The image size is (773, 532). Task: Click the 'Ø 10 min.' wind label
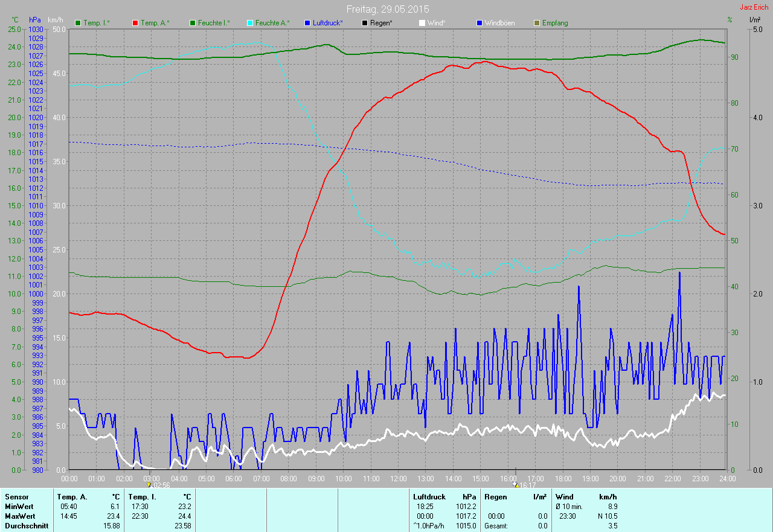569,507
